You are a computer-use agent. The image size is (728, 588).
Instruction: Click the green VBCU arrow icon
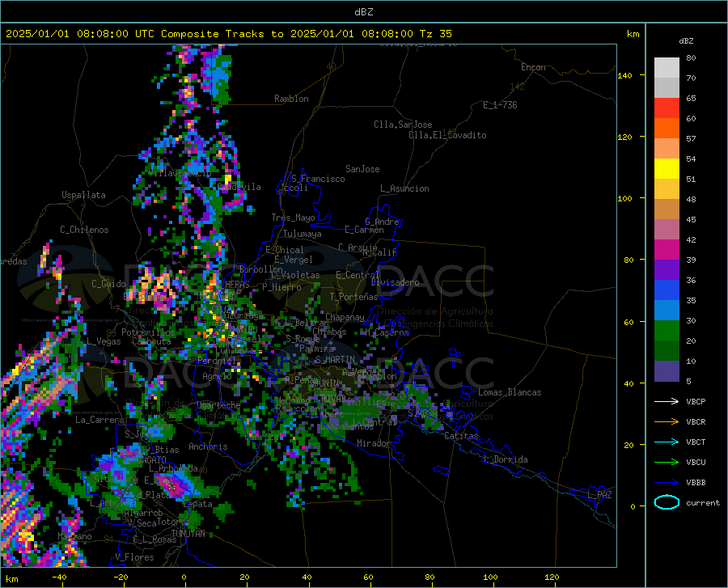(x=667, y=463)
